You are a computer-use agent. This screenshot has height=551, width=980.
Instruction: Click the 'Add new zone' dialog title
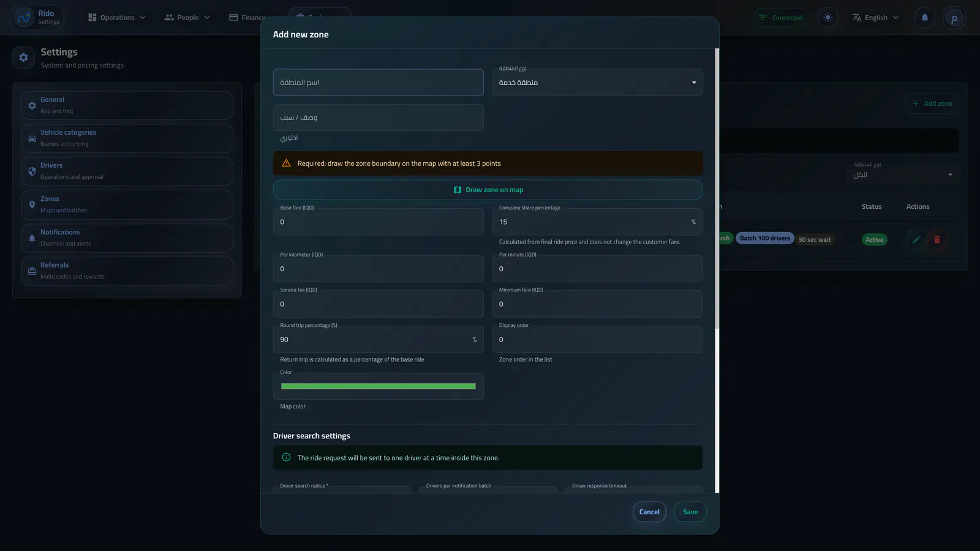[301, 34]
